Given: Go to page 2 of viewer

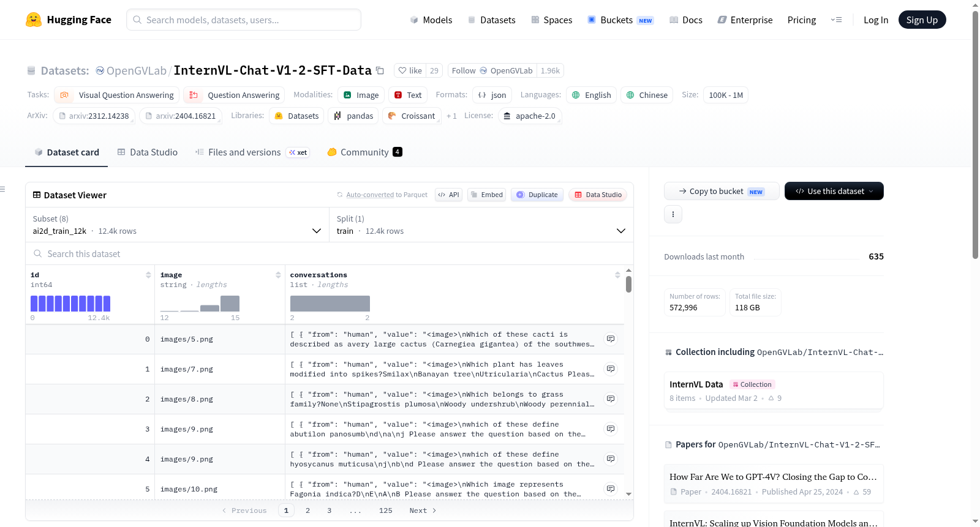Looking at the screenshot, I should (x=307, y=510).
